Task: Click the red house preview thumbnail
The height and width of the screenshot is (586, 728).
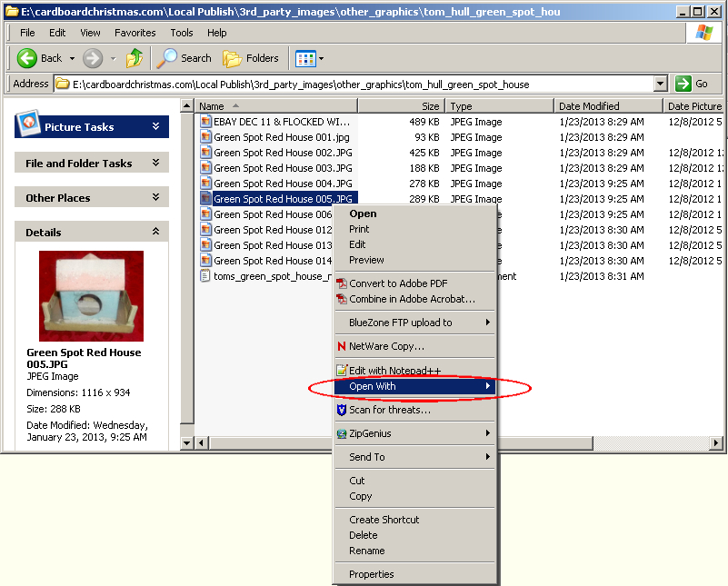Action: tap(91, 295)
